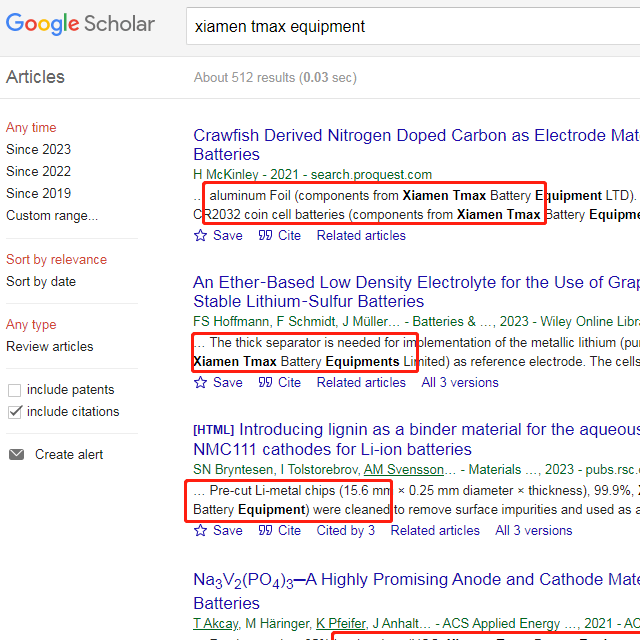Click the star Save icon under the Ether-Based Electrolyte article
The width and height of the screenshot is (640, 640).
coord(200,382)
